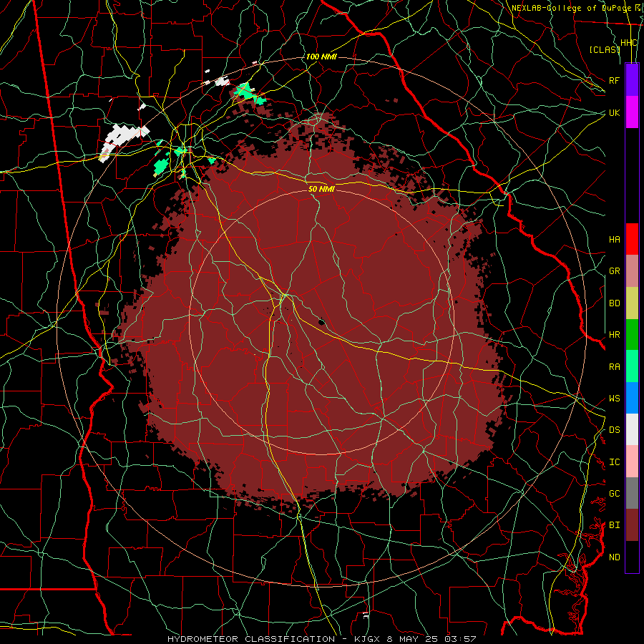The width and height of the screenshot is (644, 644).
Task: Click the HA red legend swatch
Action: pyautogui.click(x=632, y=239)
